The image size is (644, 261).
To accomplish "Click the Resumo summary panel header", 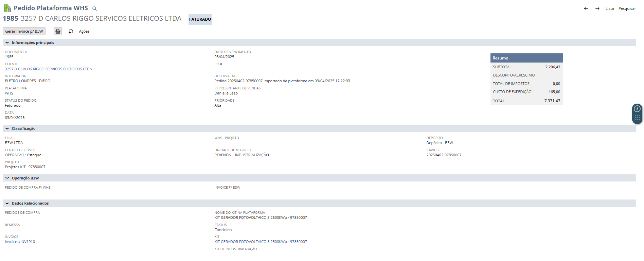I will (x=526, y=58).
